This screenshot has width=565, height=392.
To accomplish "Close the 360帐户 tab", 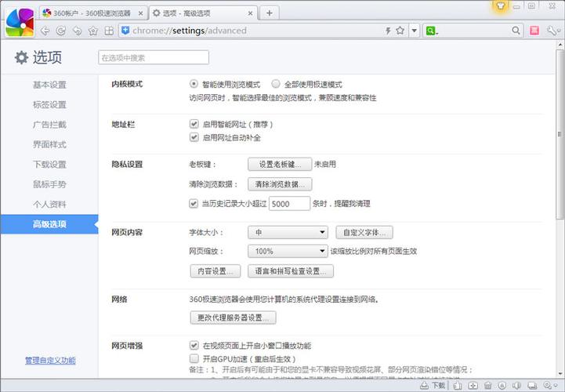I will tap(140, 13).
